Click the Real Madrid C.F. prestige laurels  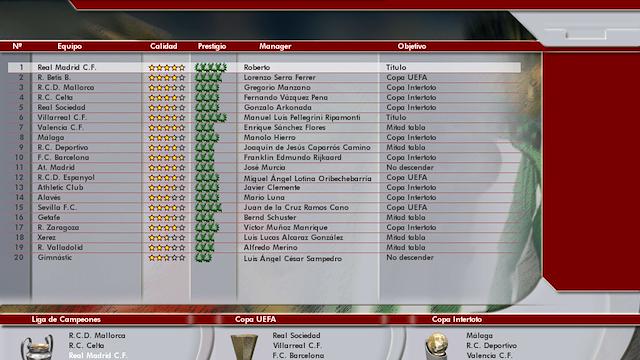tap(211, 67)
